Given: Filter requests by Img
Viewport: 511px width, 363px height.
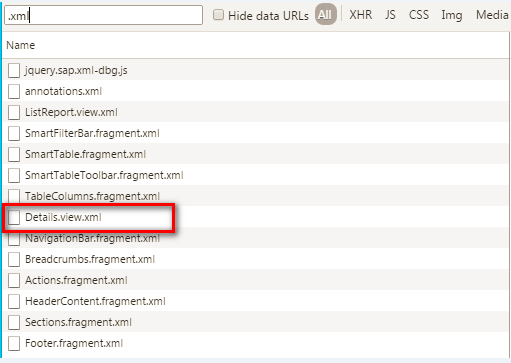Looking at the screenshot, I should [x=452, y=15].
